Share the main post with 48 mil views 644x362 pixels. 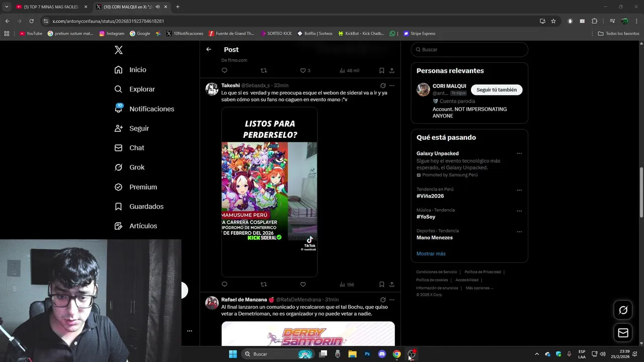392,70
